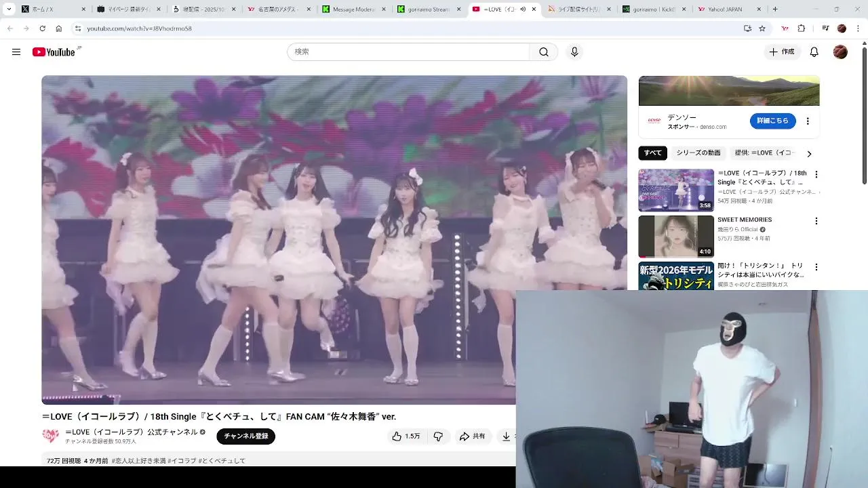
Task: Open the media control icon in the browser toolbar
Action: (825, 28)
